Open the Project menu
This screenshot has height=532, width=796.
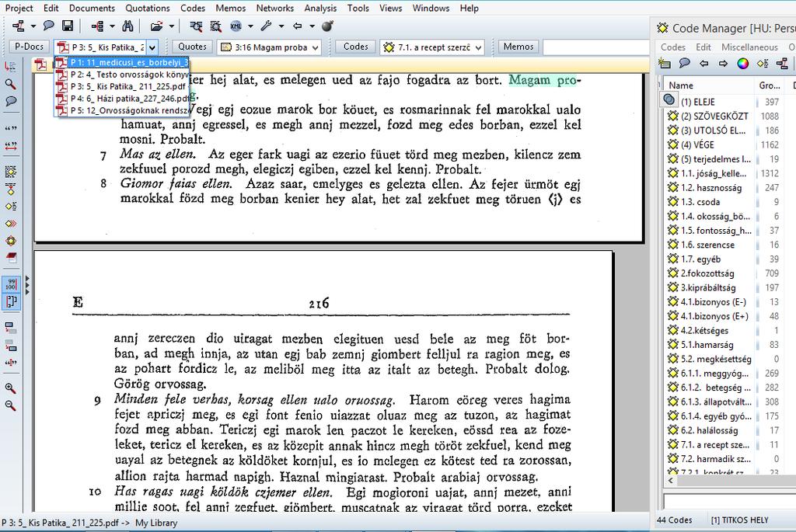pos(19,8)
